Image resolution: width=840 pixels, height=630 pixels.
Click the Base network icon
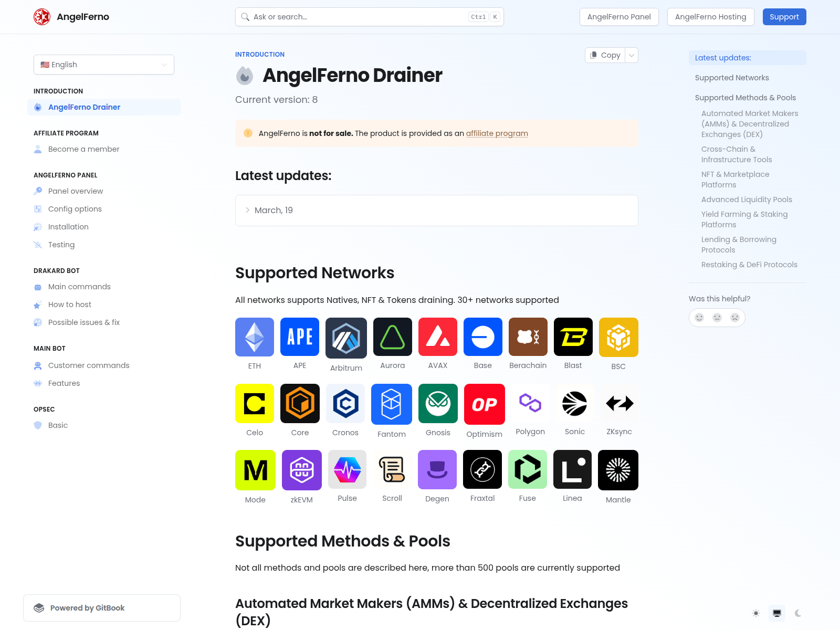[483, 337]
